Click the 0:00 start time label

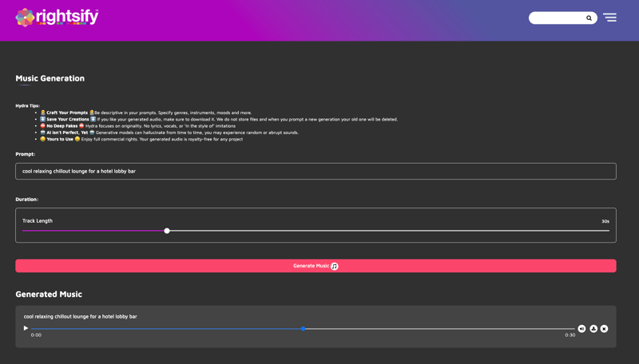[36, 335]
